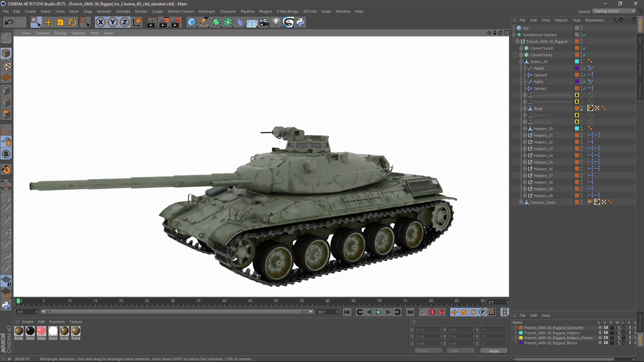
Task: Click the Python script icon in toolbar
Action: click(301, 22)
